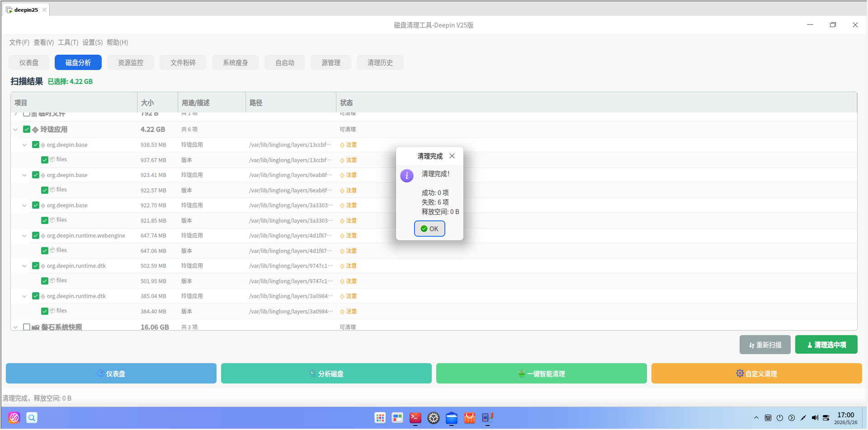
Task: Collapse the 385.04 MB org.deepin.runtime.dtk row
Action: 24,296
